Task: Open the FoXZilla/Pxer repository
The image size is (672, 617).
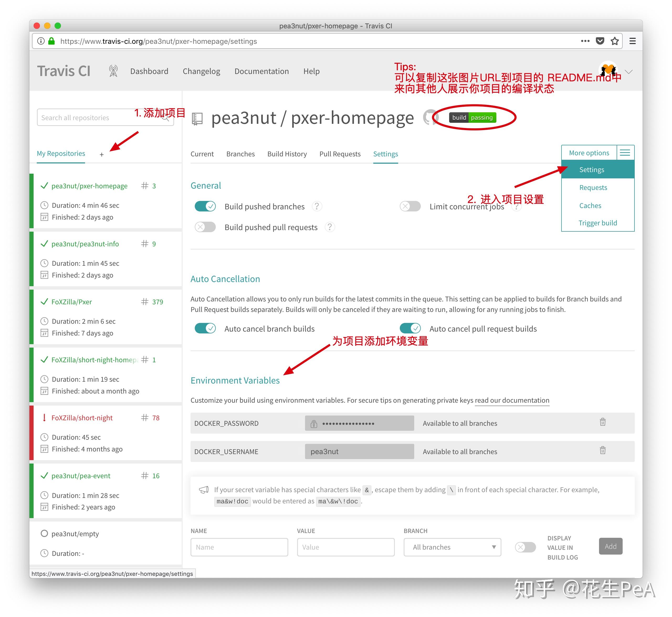Action: (71, 302)
